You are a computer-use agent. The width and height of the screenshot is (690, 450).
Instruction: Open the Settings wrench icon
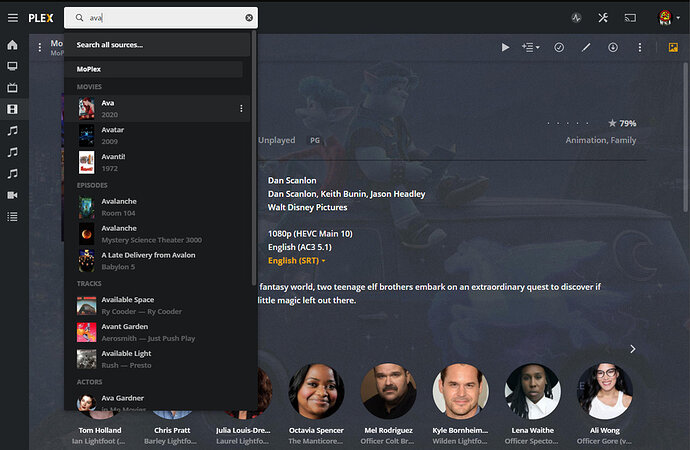[x=603, y=18]
